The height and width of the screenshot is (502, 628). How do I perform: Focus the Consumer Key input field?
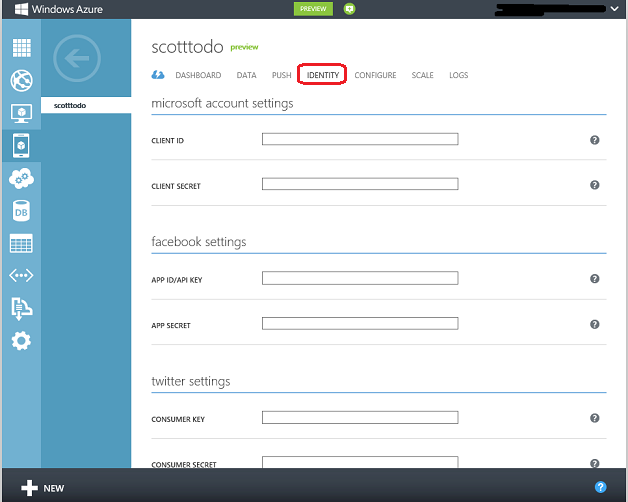click(x=360, y=417)
